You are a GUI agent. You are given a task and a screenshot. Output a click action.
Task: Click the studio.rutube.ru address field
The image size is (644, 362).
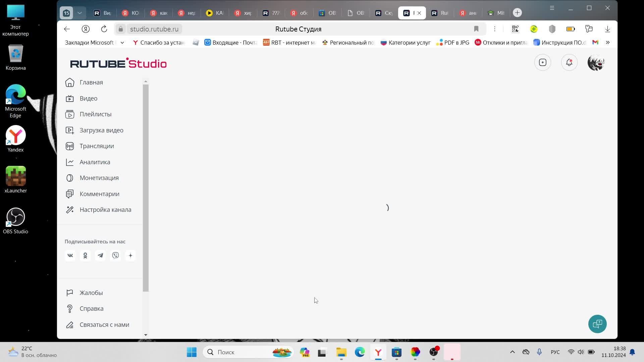154,29
